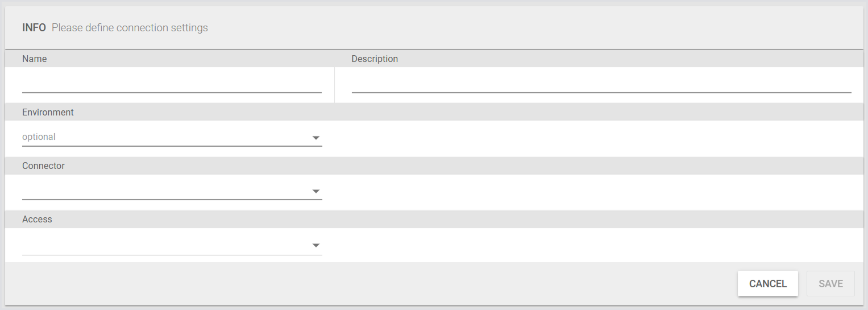Click the Name input field
This screenshot has height=310, width=868.
coord(172,84)
